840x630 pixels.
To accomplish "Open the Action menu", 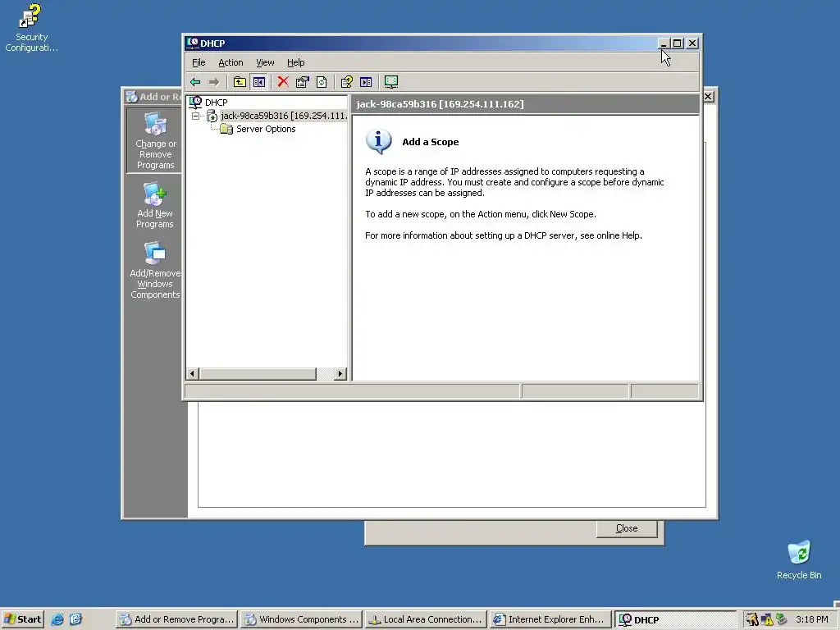I will (x=231, y=62).
